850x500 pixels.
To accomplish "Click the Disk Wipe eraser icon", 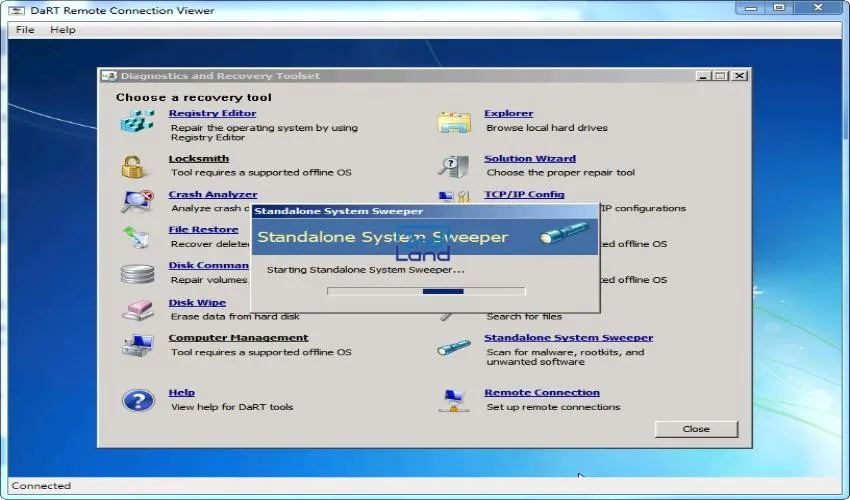I will (x=138, y=310).
